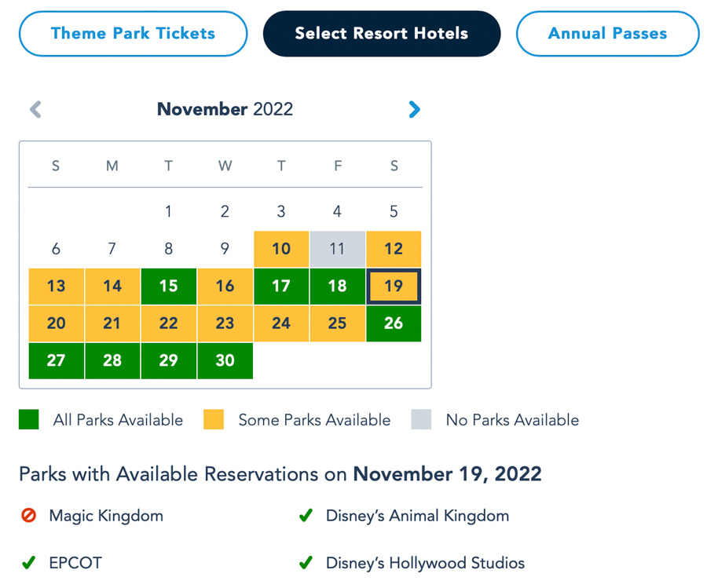Click the Magic Kingdom unavailable icon

[x=29, y=516]
